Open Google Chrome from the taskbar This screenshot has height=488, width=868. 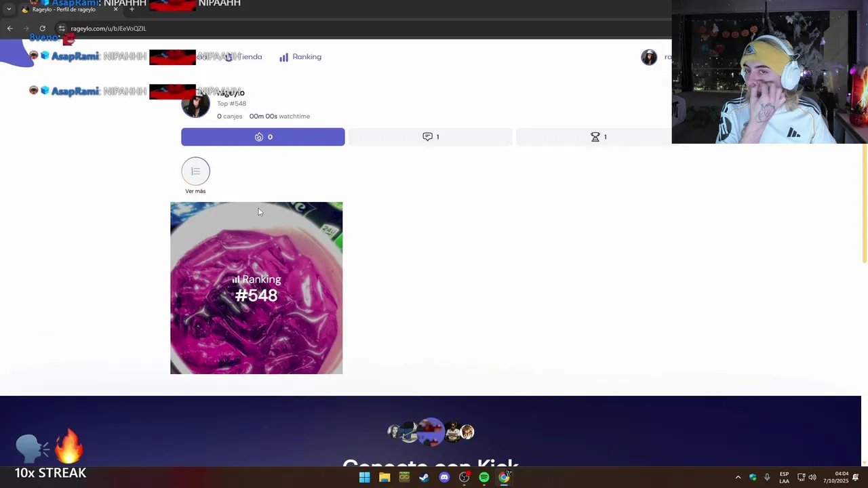[x=504, y=477]
